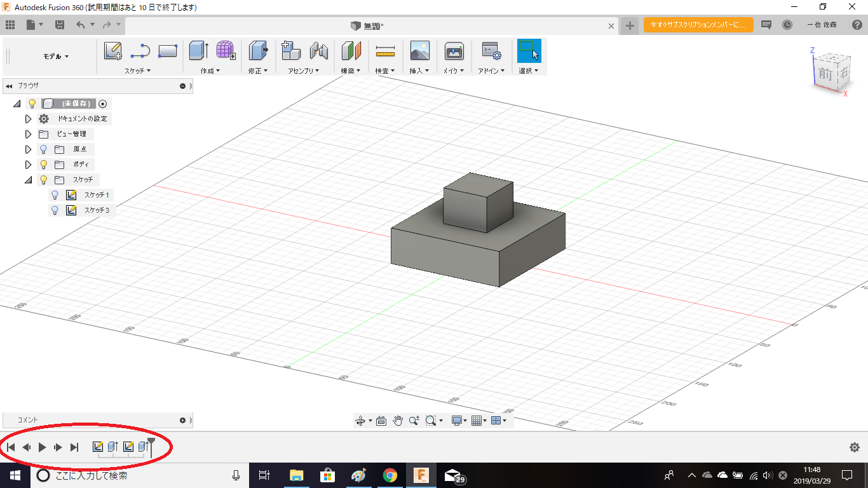Viewport: 868px width, 488px height.
Task: Open the モデル workspace dropdown
Action: (56, 57)
